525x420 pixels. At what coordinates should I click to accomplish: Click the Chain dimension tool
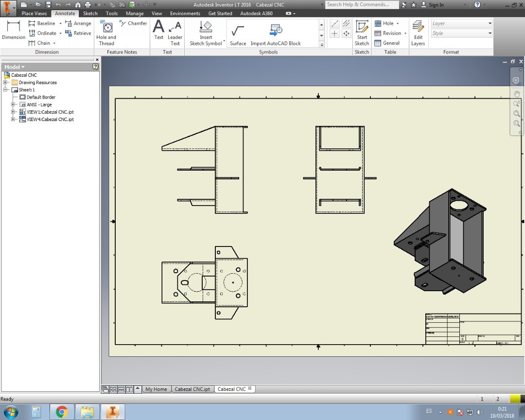(x=39, y=43)
